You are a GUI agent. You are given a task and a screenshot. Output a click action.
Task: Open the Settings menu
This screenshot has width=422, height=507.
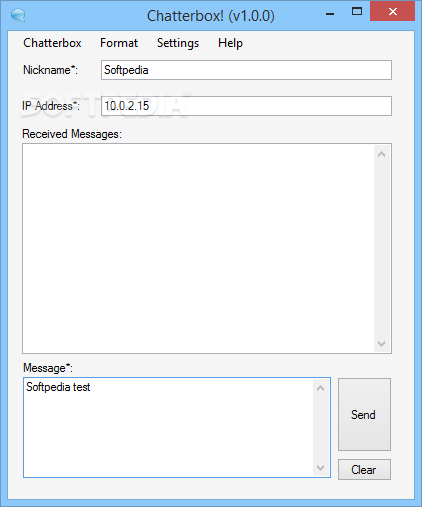178,43
